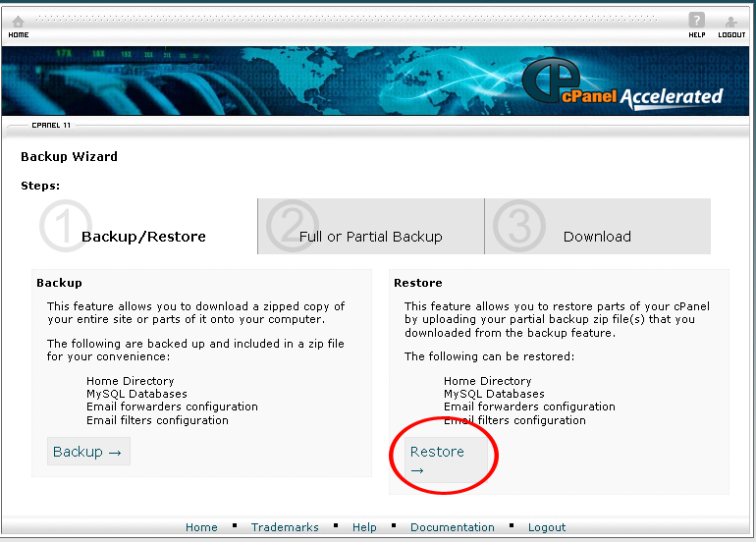Click the Backup section heading
The image size is (756, 542).
tap(59, 283)
